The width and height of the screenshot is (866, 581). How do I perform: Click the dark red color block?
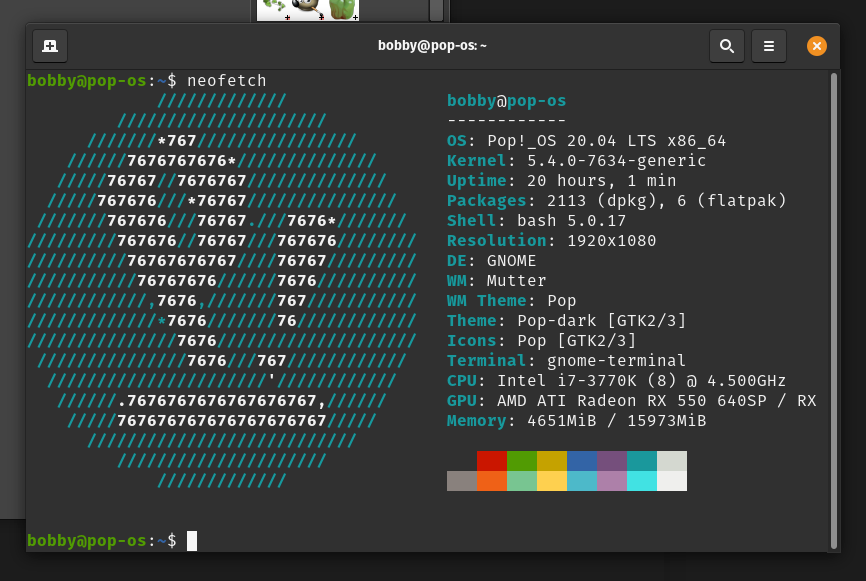pos(492,461)
